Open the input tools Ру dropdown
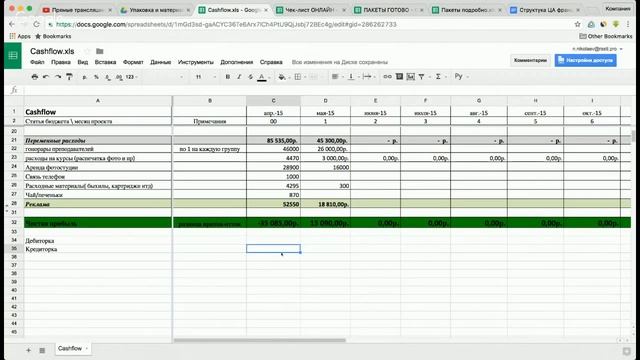 pos(461,76)
